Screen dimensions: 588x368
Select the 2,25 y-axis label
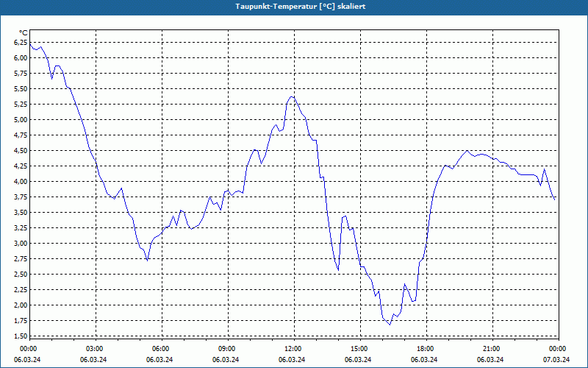coord(21,289)
